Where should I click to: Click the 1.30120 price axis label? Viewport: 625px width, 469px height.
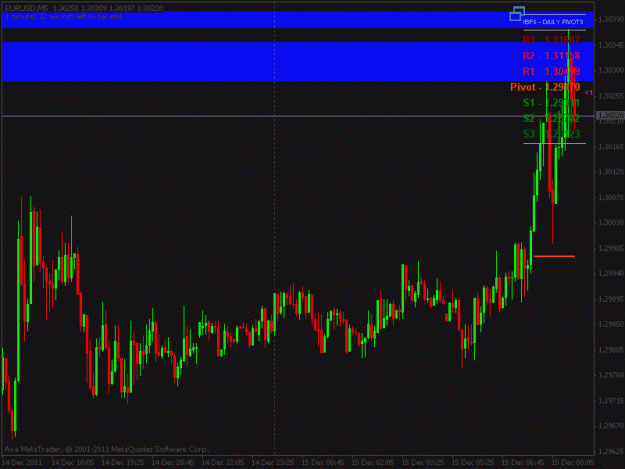611,172
